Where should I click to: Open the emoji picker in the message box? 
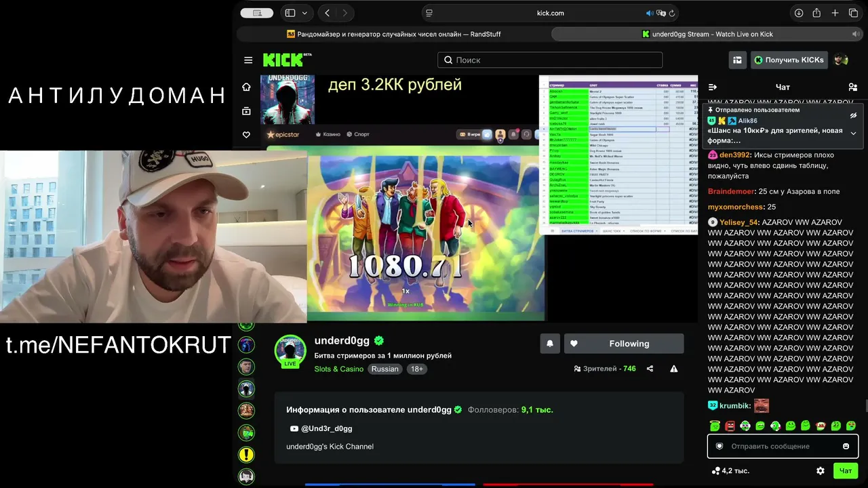[x=846, y=446]
